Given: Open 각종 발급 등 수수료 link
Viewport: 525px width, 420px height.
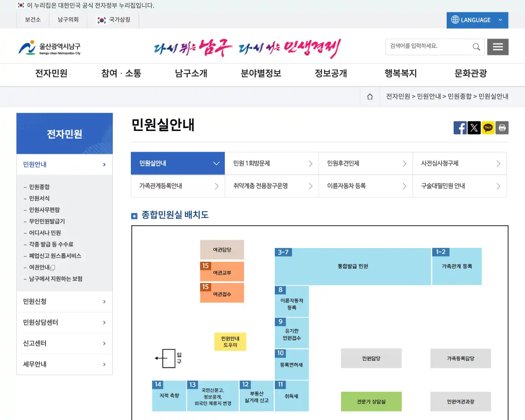Looking at the screenshot, I should (51, 244).
